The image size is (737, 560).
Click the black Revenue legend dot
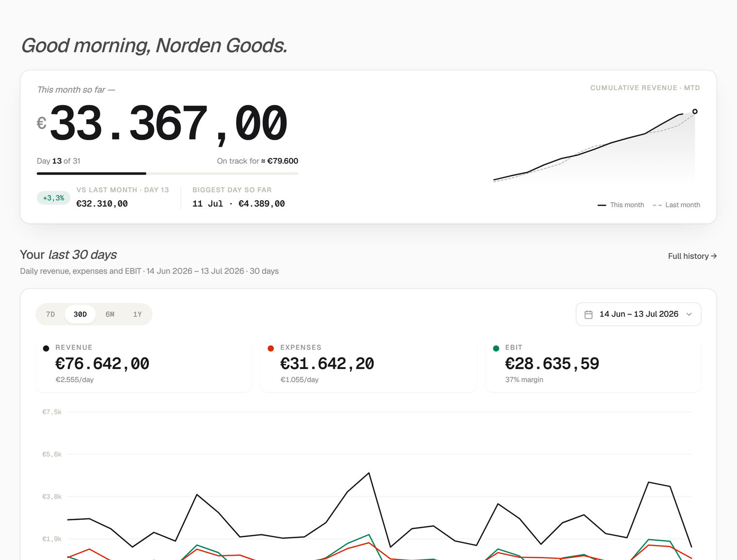click(x=46, y=348)
